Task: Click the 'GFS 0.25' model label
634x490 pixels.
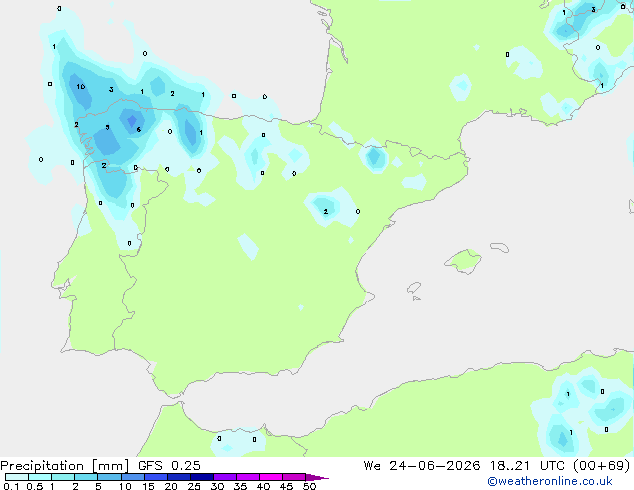Action: pos(169,466)
